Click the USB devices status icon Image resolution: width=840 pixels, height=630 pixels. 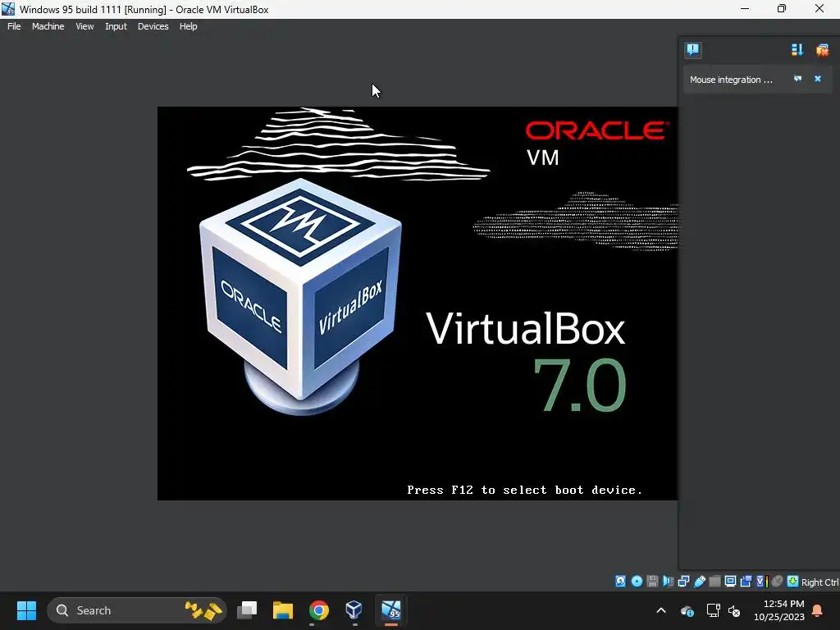(x=700, y=582)
